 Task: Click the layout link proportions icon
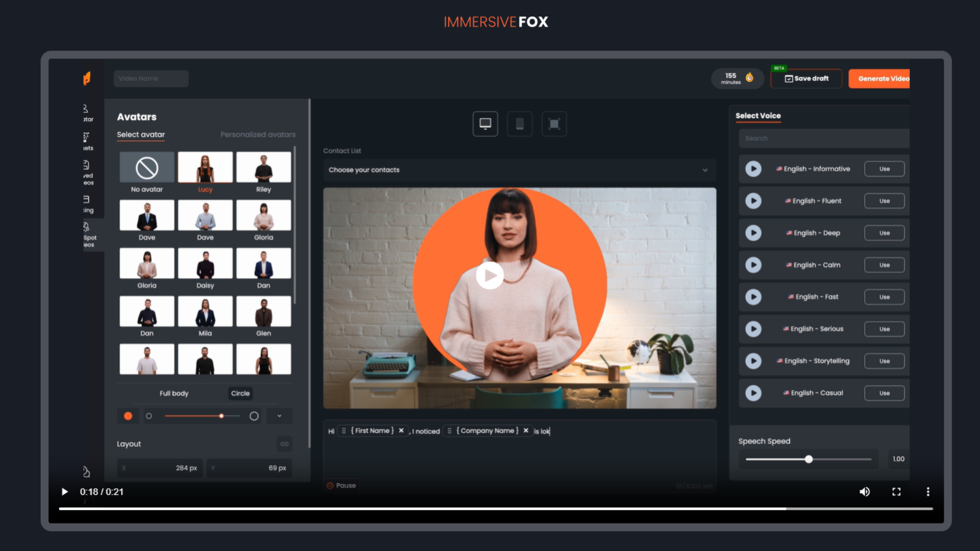coord(284,444)
